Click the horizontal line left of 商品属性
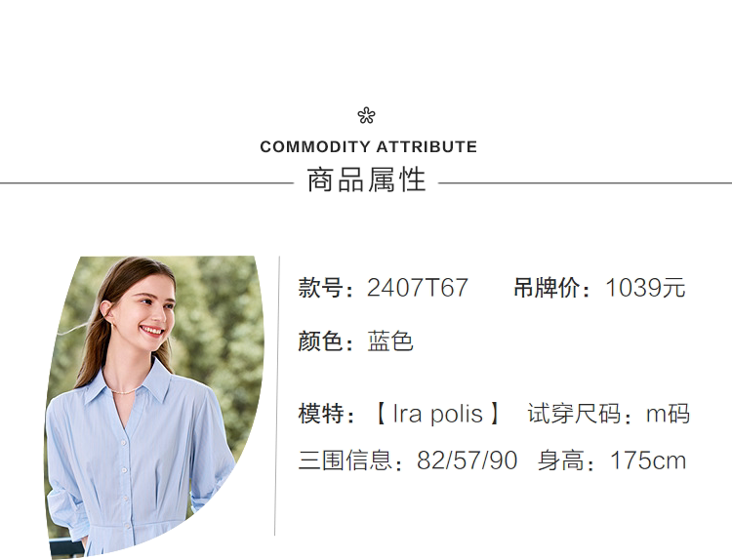The width and height of the screenshot is (732, 560). click(146, 182)
